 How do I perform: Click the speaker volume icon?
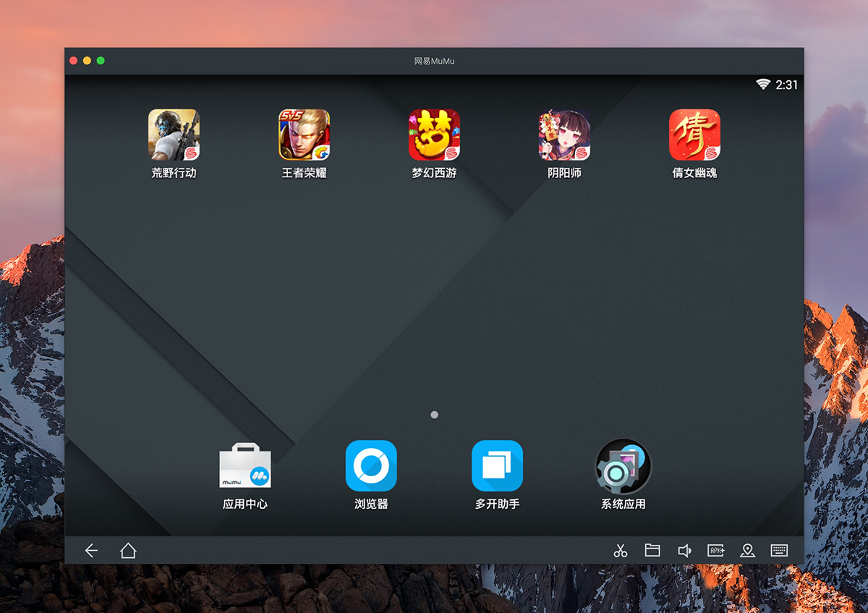(684, 551)
